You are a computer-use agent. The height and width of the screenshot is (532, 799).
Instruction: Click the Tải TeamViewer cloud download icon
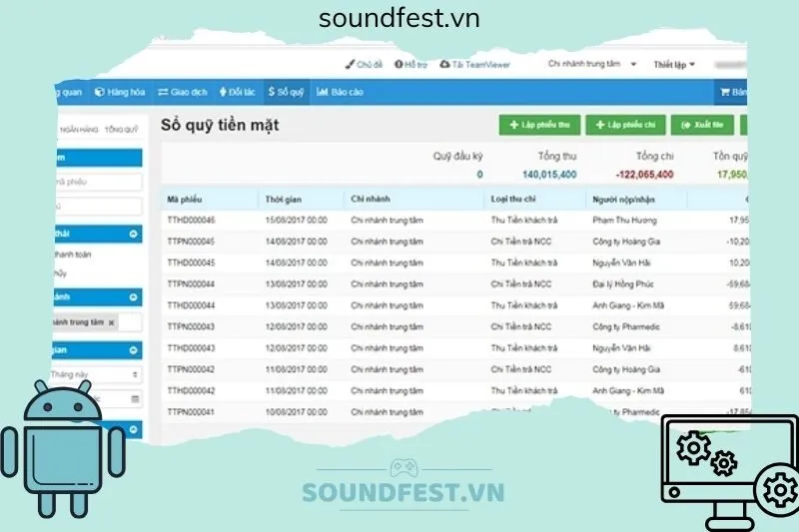445,64
